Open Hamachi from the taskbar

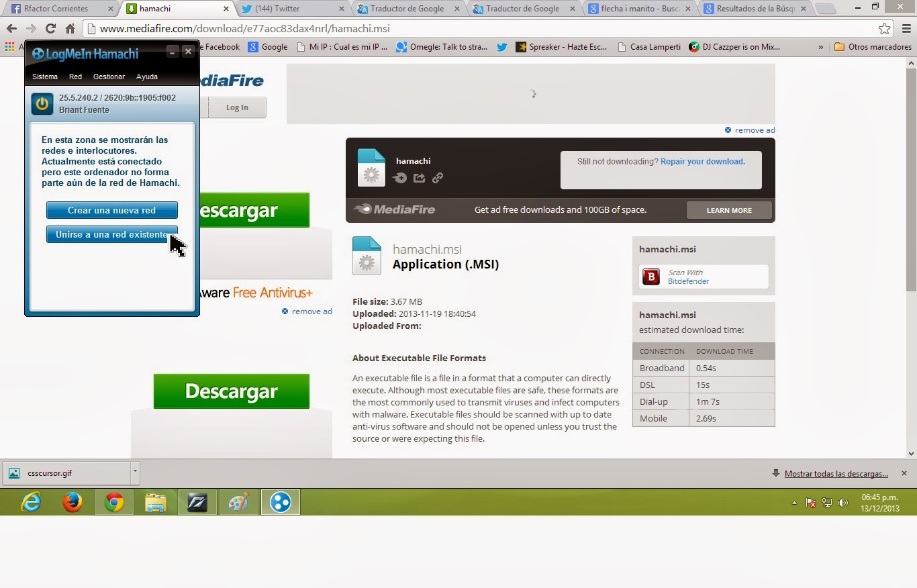pos(281,502)
